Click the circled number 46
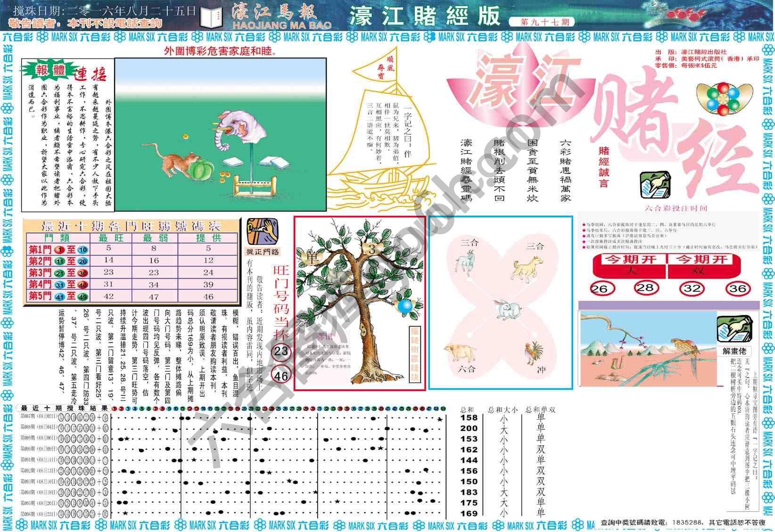The width and height of the screenshot is (775, 532). pyautogui.click(x=281, y=375)
